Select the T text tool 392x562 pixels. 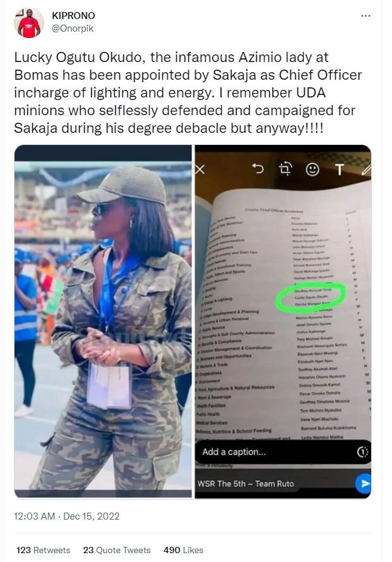coord(339,170)
